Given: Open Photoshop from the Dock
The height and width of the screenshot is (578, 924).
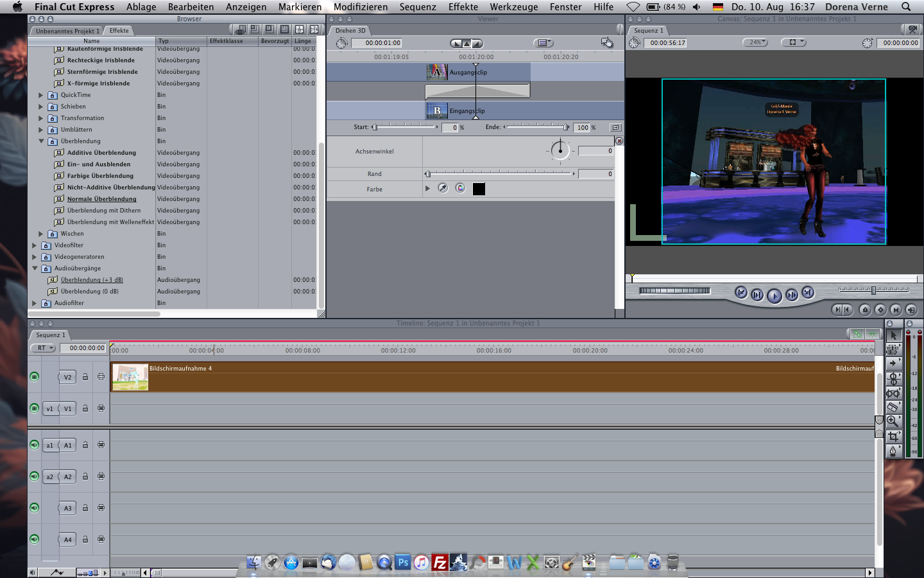Looking at the screenshot, I should [402, 563].
